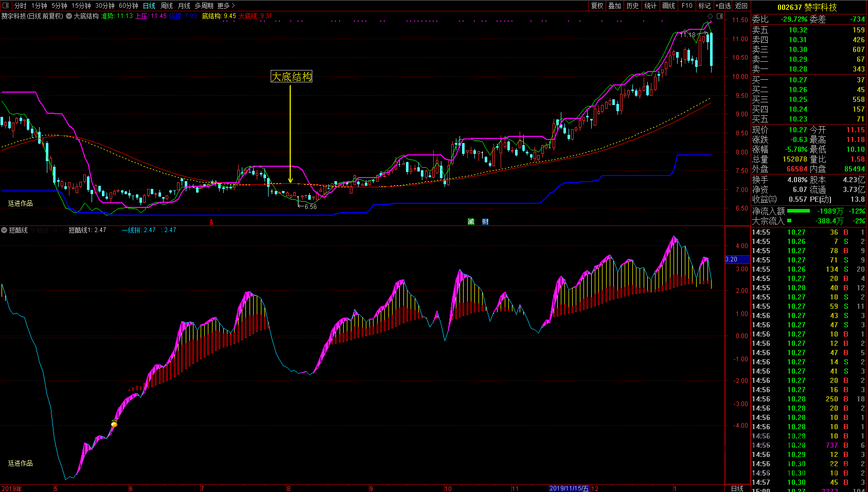The image size is (868, 492).
Task: Click the 2019/11/15 date marker on timeline
Action: tap(569, 488)
